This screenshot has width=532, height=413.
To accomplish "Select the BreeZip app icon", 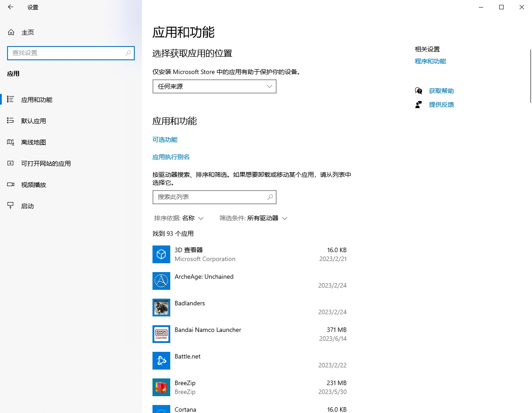I will tap(161, 387).
